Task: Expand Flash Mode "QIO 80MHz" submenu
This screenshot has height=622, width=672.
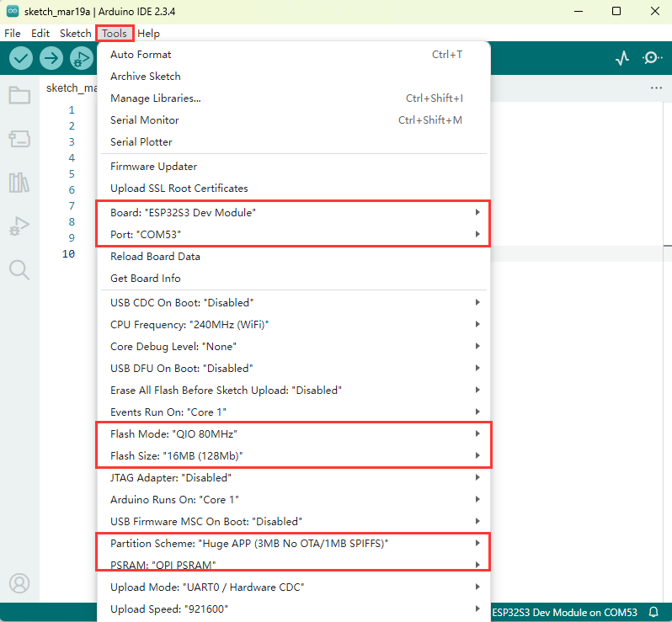Action: [294, 433]
